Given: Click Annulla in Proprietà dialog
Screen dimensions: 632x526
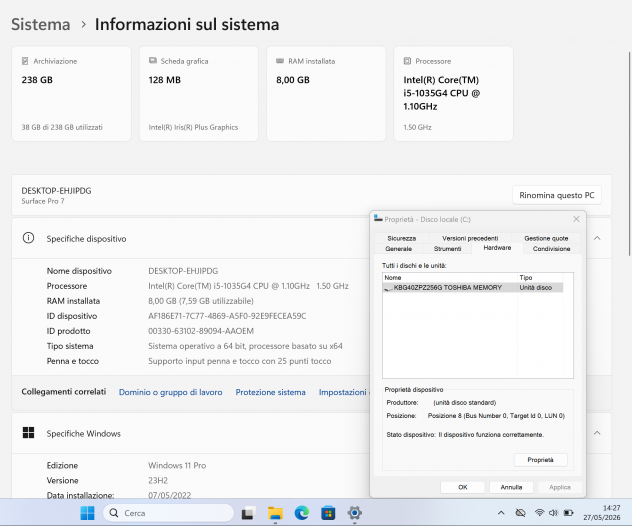Looking at the screenshot, I should 511,487.
